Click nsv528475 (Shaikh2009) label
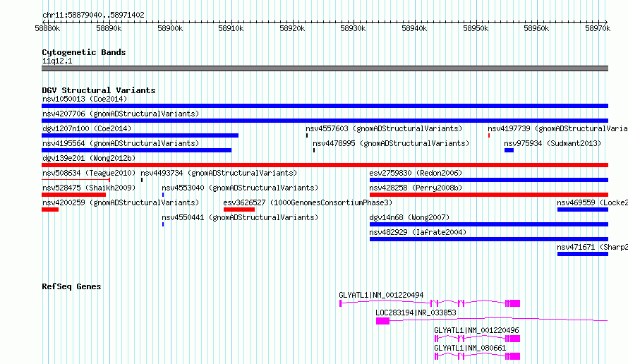The width and height of the screenshot is (628, 364). tap(89, 188)
